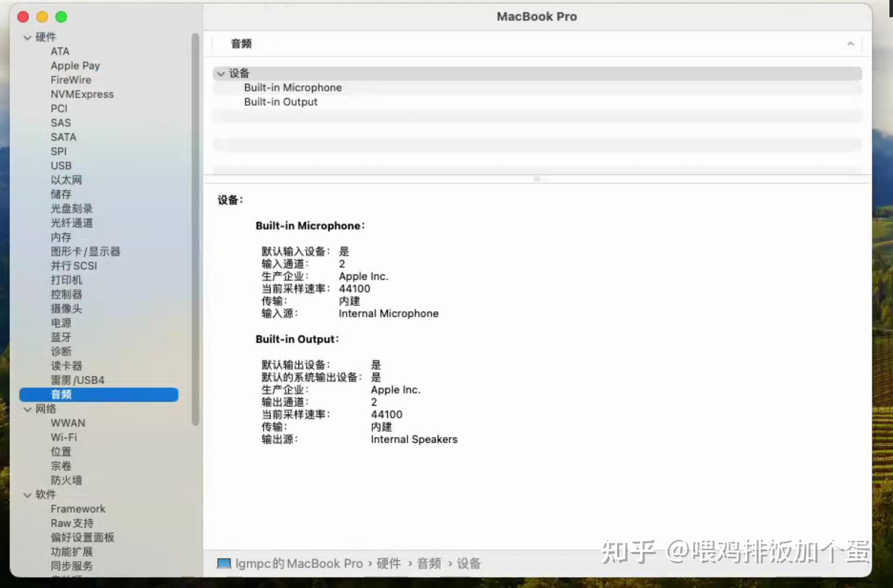Click 音频 in bottom path bar

(x=429, y=564)
